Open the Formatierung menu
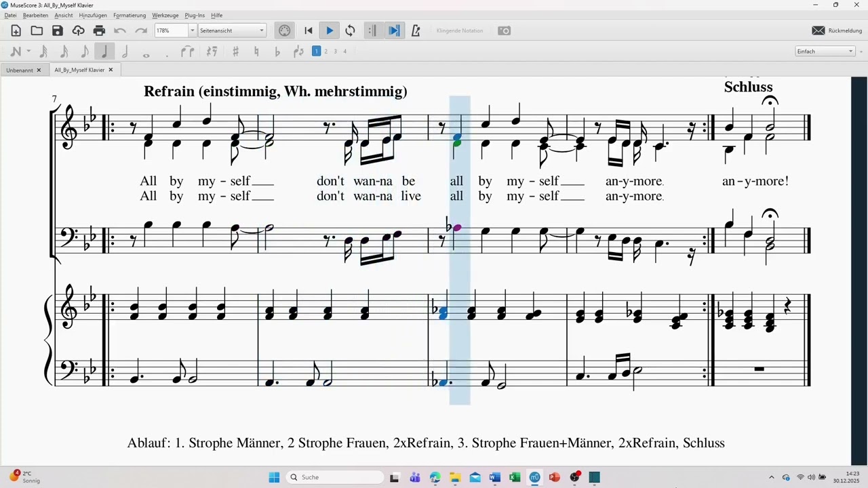The image size is (868, 488). pyautogui.click(x=130, y=15)
